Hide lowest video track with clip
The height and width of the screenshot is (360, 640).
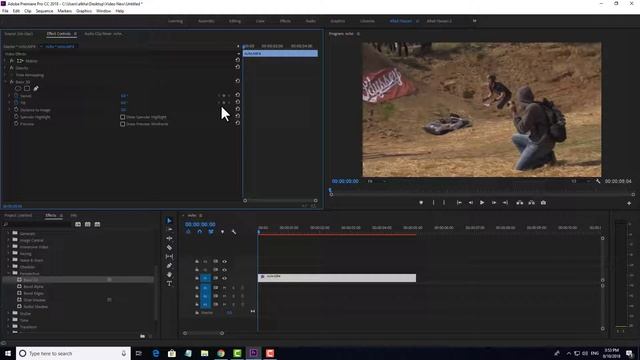224,278
